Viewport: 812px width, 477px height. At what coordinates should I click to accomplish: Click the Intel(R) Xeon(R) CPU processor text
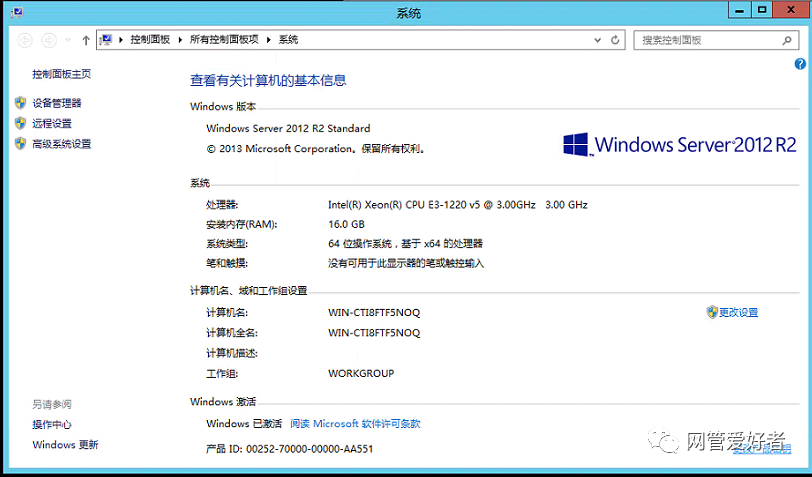458,205
